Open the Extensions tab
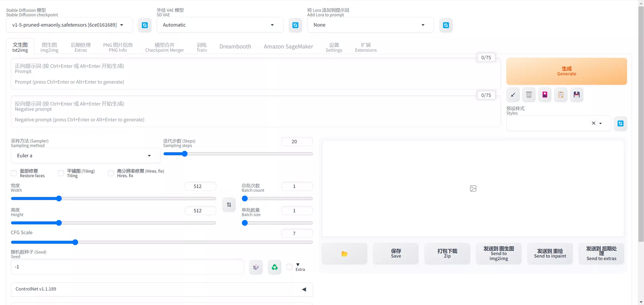Screen dimensions: 644x305 click(366, 47)
